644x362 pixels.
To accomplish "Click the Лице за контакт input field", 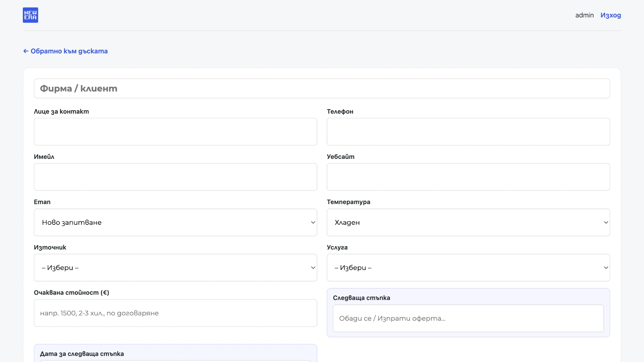I will point(175,132).
